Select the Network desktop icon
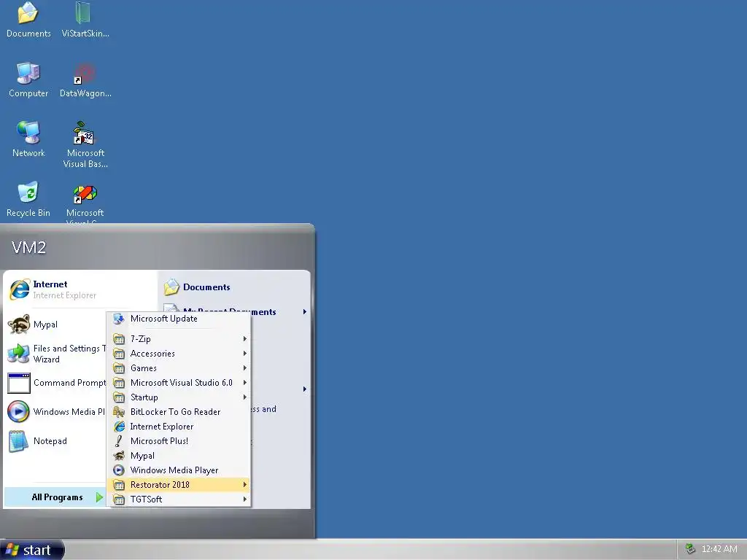The height and width of the screenshot is (560, 747). [x=28, y=139]
